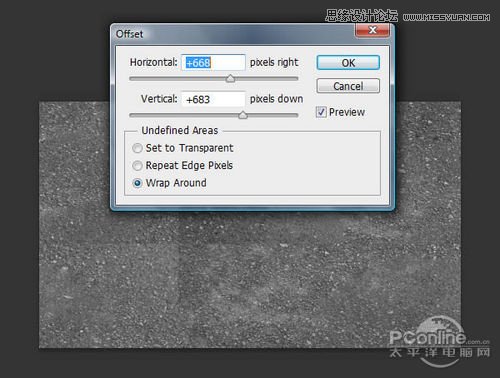This screenshot has height=378, width=500.
Task: Click the Vertical offset input field
Action: click(x=213, y=99)
